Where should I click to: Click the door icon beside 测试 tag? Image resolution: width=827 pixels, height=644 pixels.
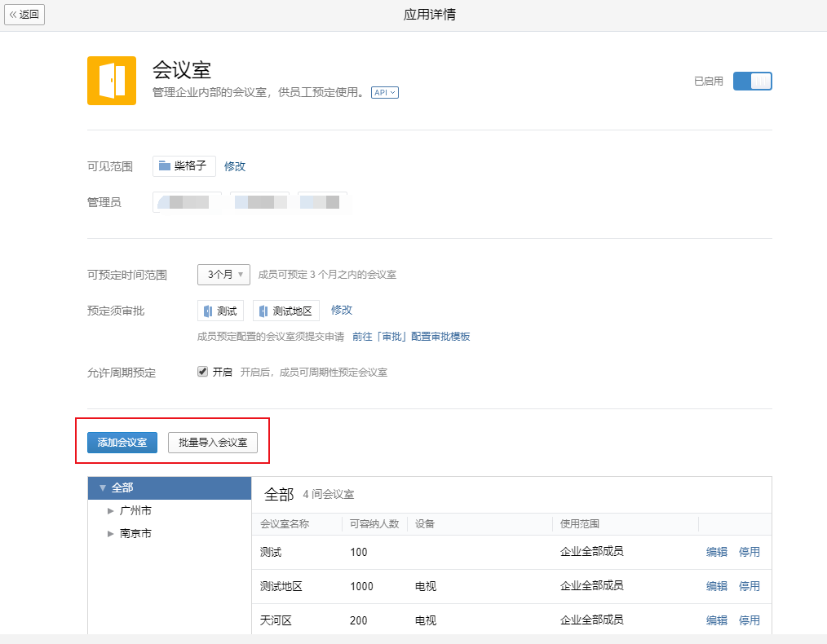coord(208,311)
